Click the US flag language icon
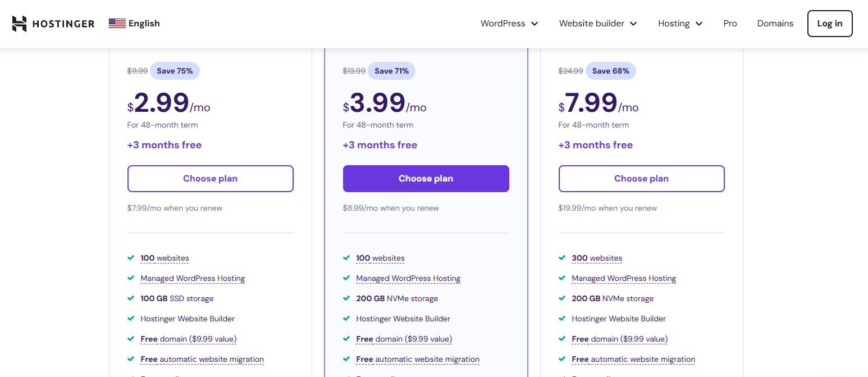Image resolution: width=868 pixels, height=377 pixels. (116, 23)
